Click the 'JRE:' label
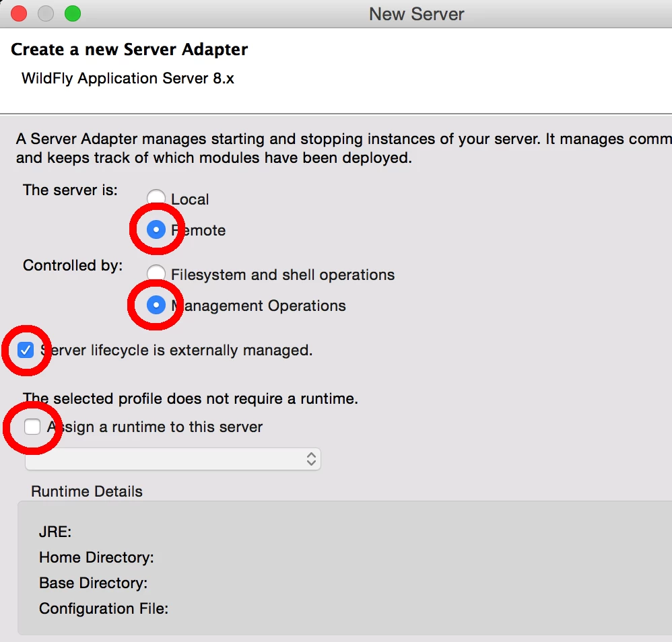Viewport: 672px width, 642px height. point(55,532)
